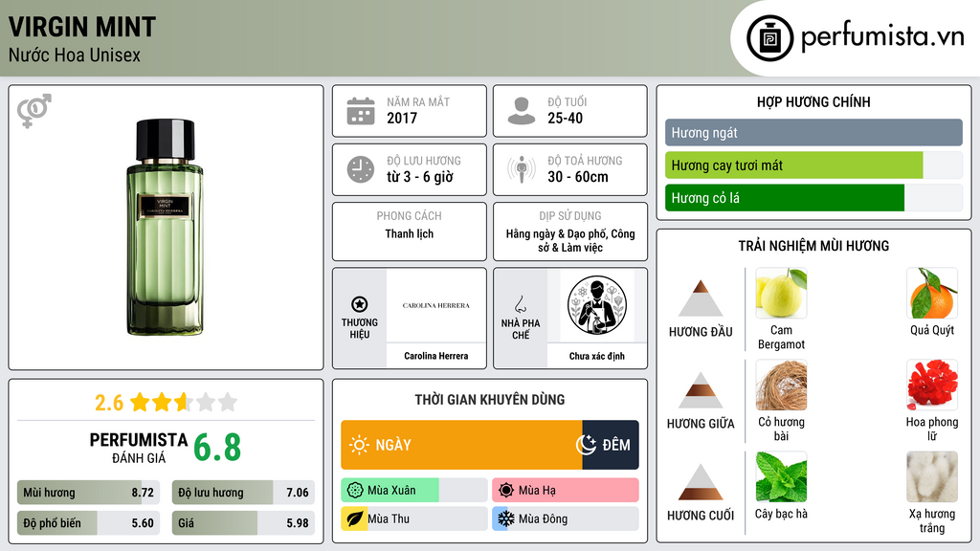Click the dark Đêm time segment

point(611,445)
